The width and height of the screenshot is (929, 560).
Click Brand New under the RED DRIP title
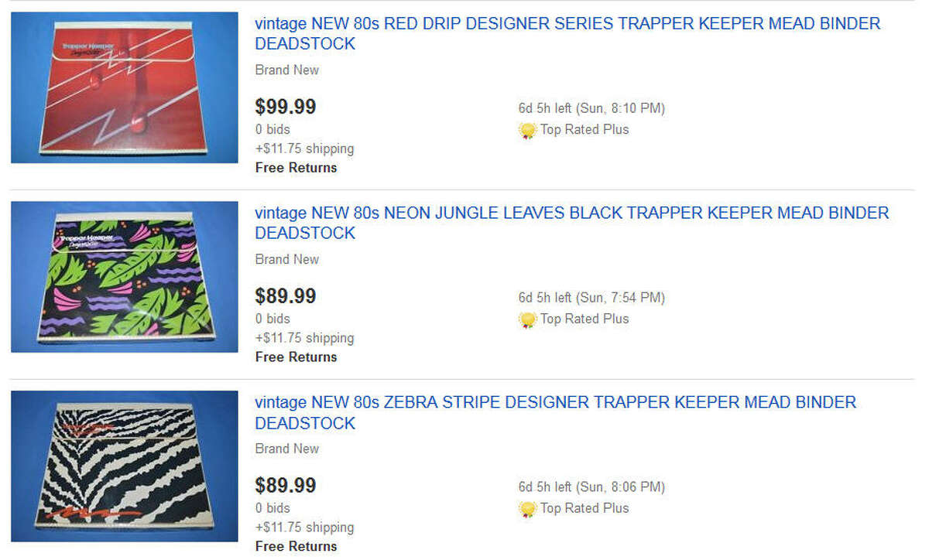click(286, 70)
